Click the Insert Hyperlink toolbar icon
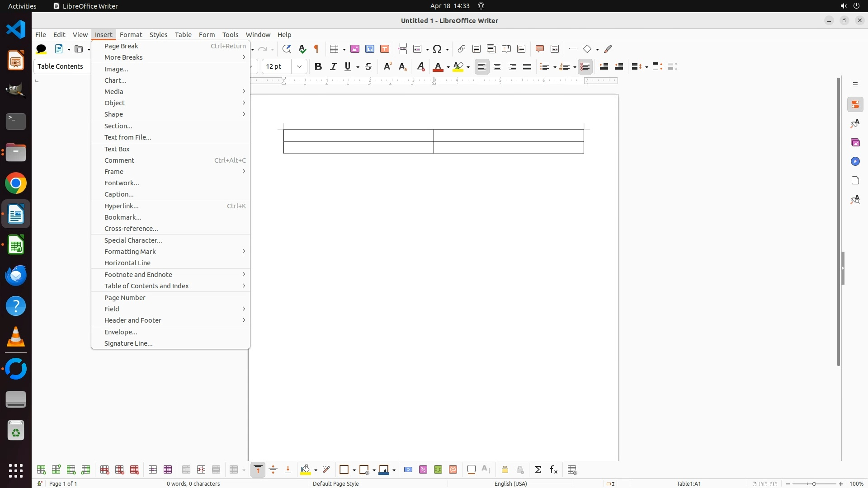This screenshot has width=868, height=488. point(461,49)
